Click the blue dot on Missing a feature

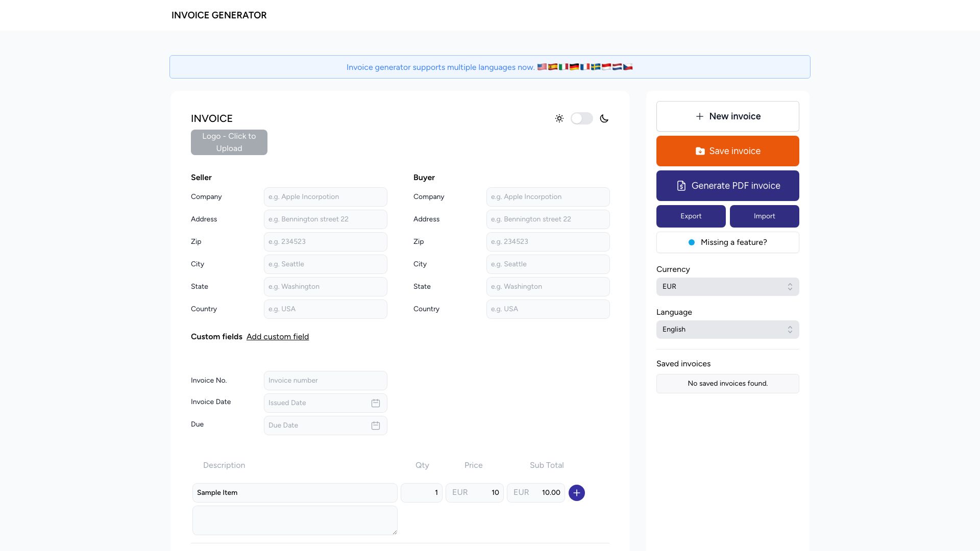click(x=692, y=242)
